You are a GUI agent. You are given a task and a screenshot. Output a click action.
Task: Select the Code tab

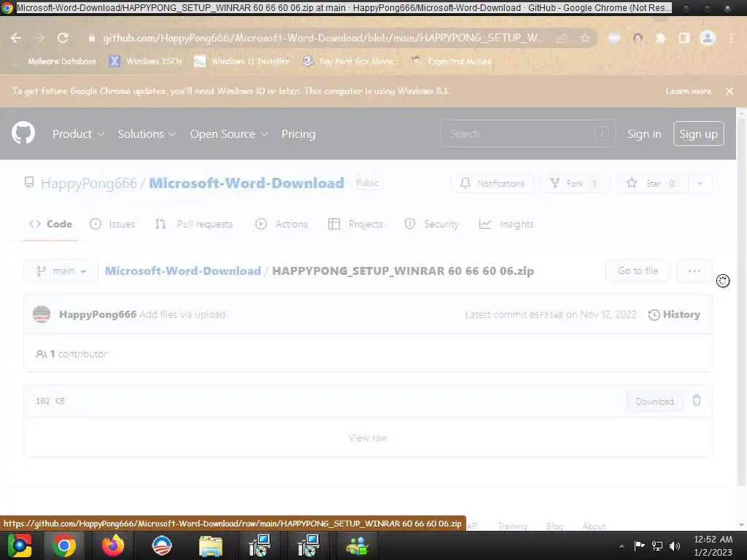click(x=50, y=225)
